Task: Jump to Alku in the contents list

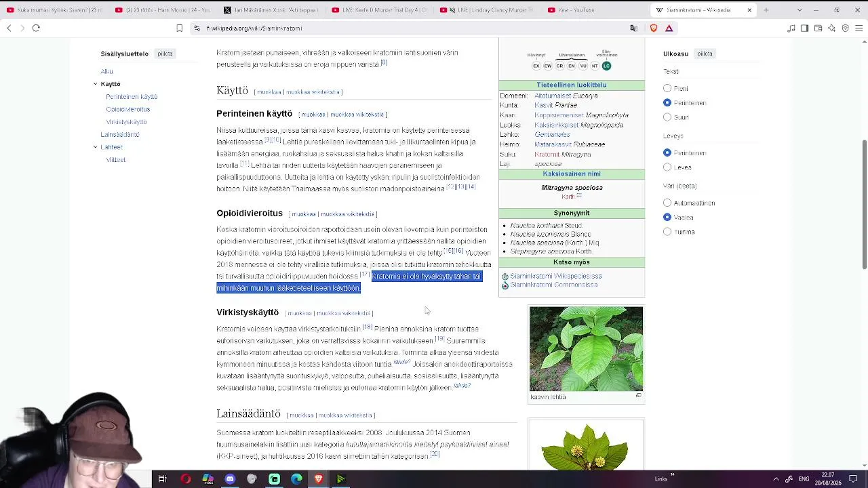Action: (x=106, y=71)
